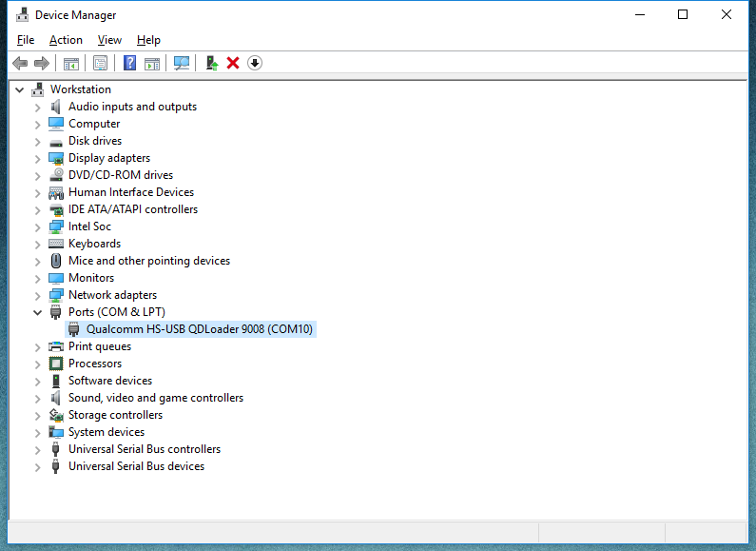This screenshot has height=551, width=756.
Task: Expand the Network adapters category
Action: [38, 295]
